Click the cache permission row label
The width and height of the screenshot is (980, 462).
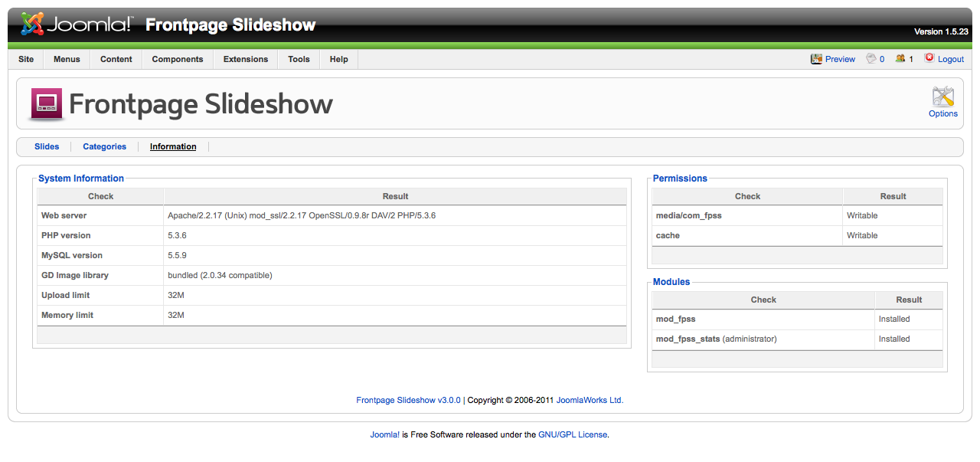point(668,235)
